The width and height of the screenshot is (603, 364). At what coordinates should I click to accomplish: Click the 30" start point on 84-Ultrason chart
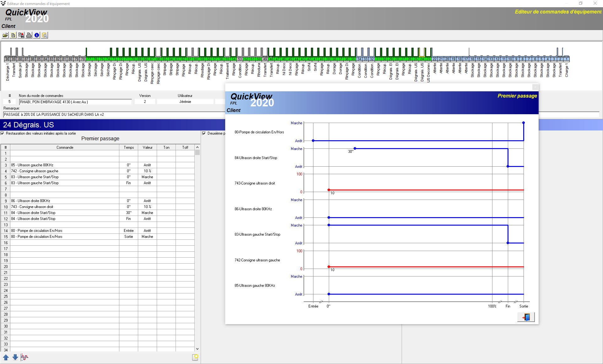[355, 148]
